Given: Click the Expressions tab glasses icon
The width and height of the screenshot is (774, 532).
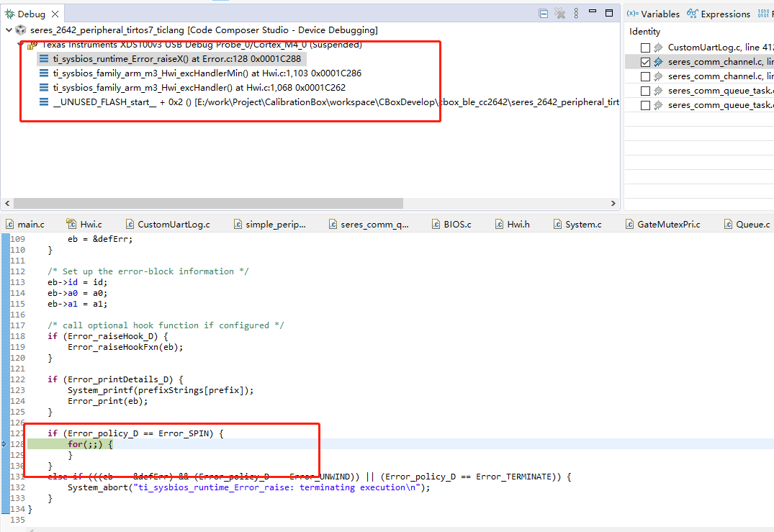Looking at the screenshot, I should (x=693, y=14).
